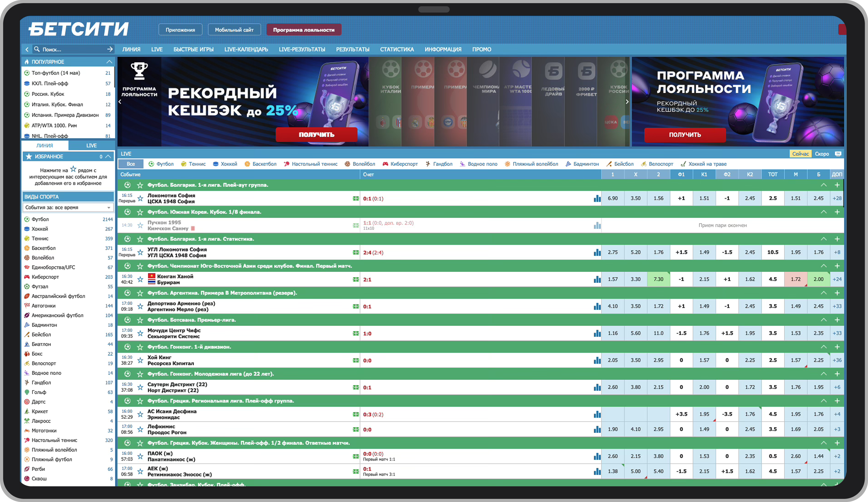
Task: Add Хой Кинг match to favorites star
Action: pyautogui.click(x=140, y=360)
